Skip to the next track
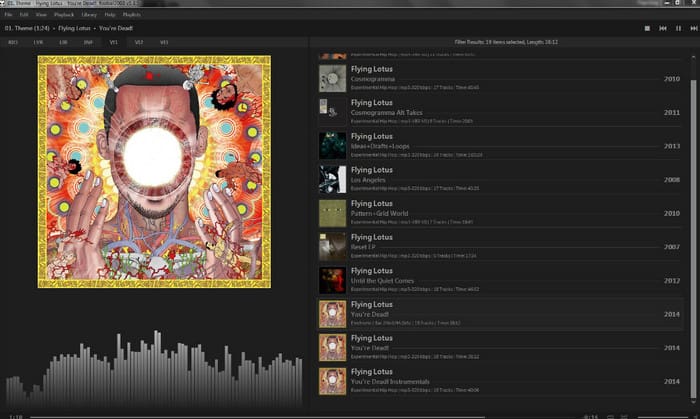This screenshot has width=700, height=419. (693, 28)
